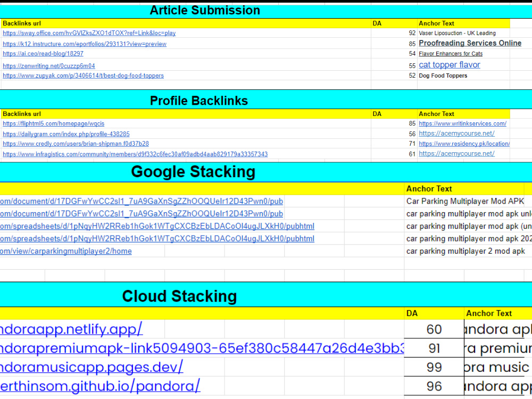The width and height of the screenshot is (532, 399).
Task: Click the Proofreading Services Online anchor text
Action: coord(470,43)
